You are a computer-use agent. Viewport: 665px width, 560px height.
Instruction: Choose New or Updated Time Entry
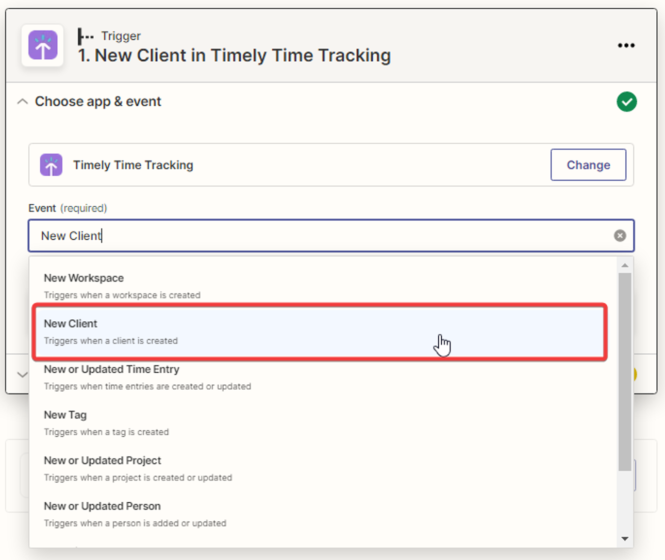click(323, 377)
